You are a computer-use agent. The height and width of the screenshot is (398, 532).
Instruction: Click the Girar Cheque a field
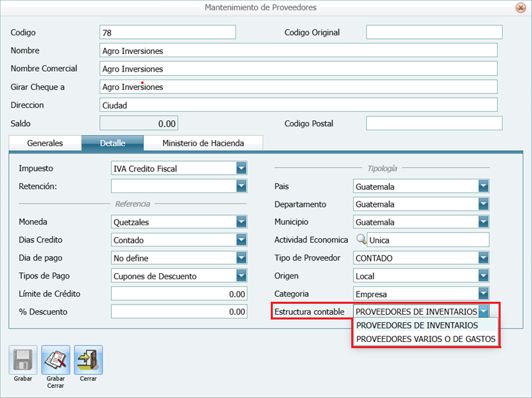tap(299, 87)
